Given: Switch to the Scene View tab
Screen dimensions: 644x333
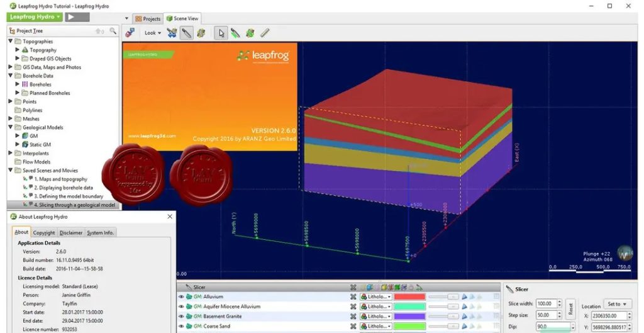Looking at the screenshot, I should 182,18.
